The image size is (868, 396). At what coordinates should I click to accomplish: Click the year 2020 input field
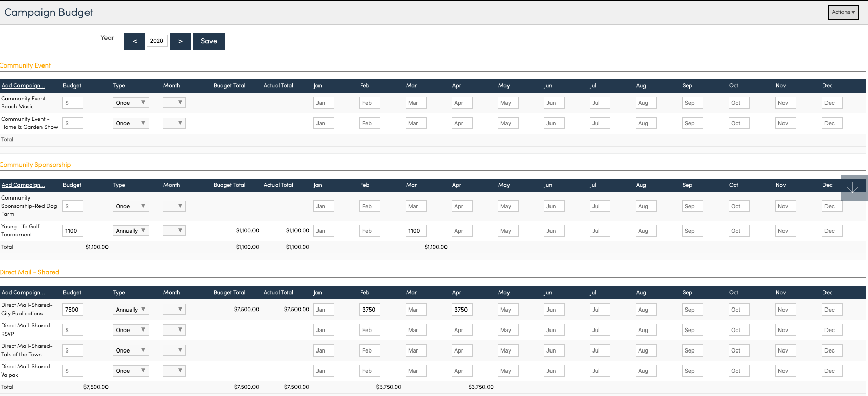pyautogui.click(x=157, y=41)
